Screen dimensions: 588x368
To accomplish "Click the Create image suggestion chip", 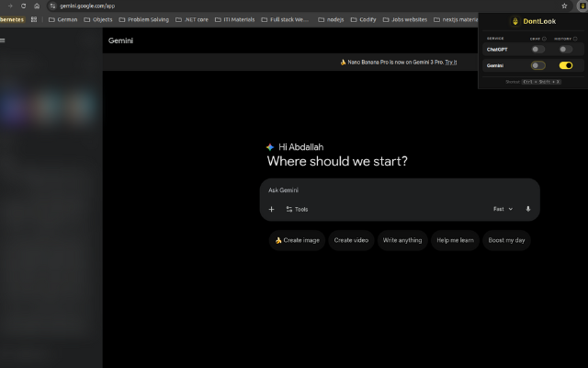I will click(x=297, y=240).
